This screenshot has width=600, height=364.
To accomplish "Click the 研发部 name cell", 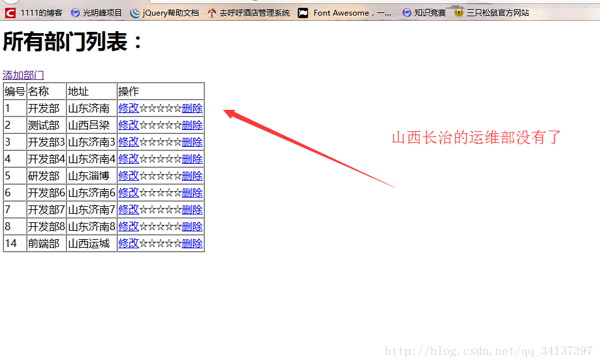I will (47, 175).
